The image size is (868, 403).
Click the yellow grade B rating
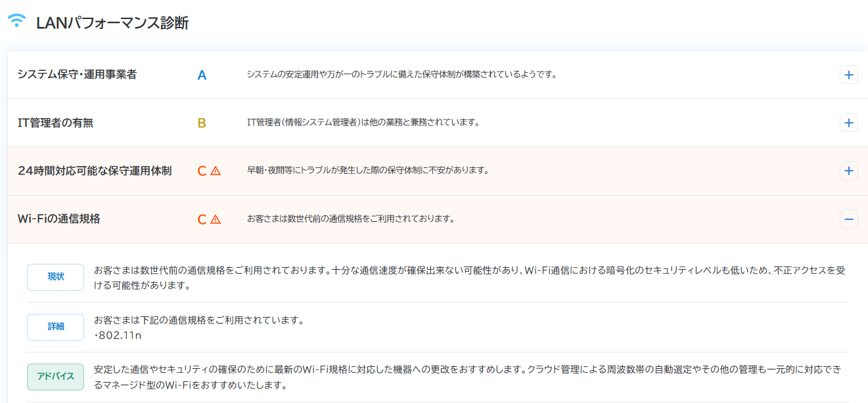click(x=202, y=123)
